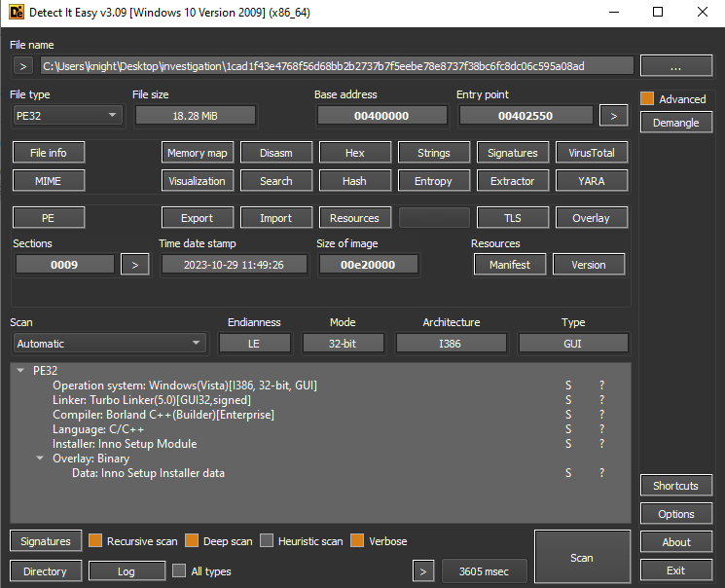Toggle the Verbose checkbox
This screenshot has width=725, height=588.
[x=357, y=541]
